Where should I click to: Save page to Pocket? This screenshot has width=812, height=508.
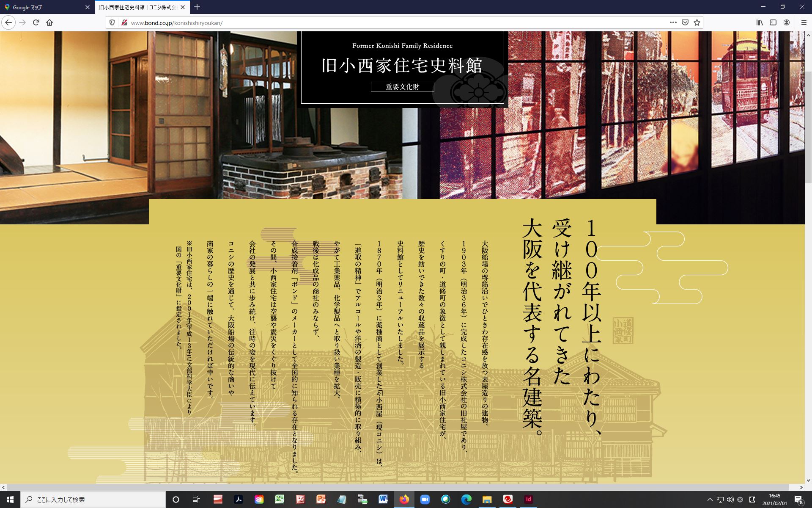coord(685,22)
